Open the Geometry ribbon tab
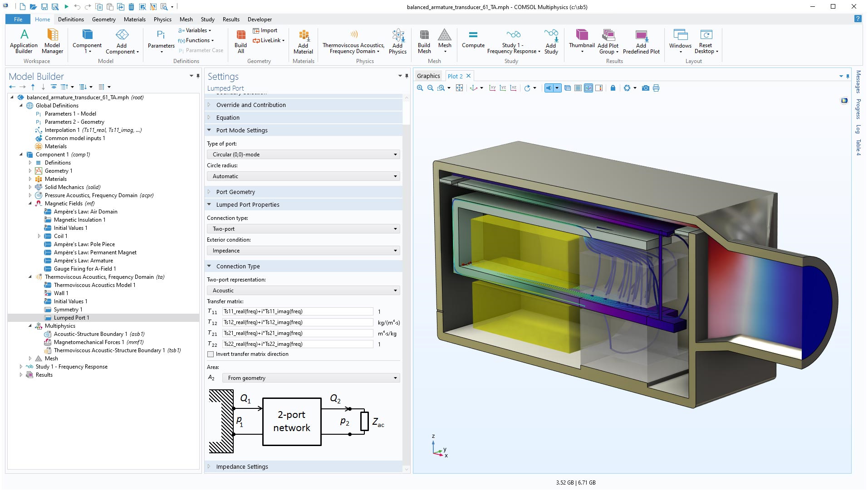This screenshot has height=490, width=868. [103, 19]
